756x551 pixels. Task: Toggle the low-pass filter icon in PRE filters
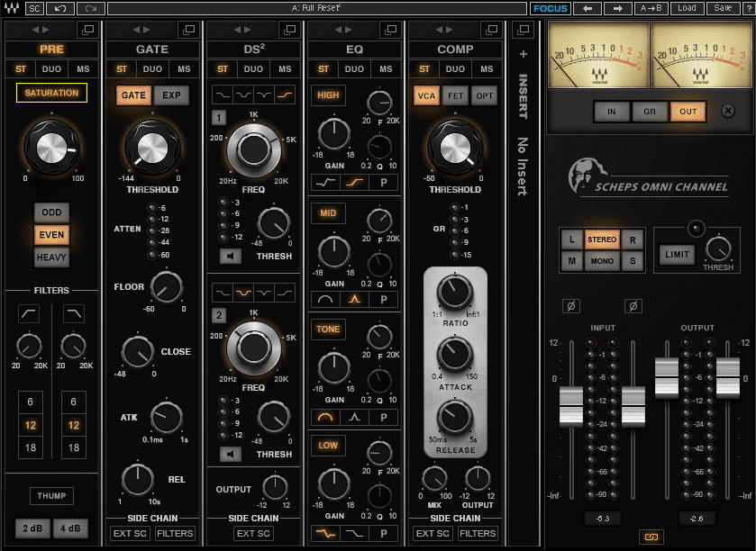(73, 313)
